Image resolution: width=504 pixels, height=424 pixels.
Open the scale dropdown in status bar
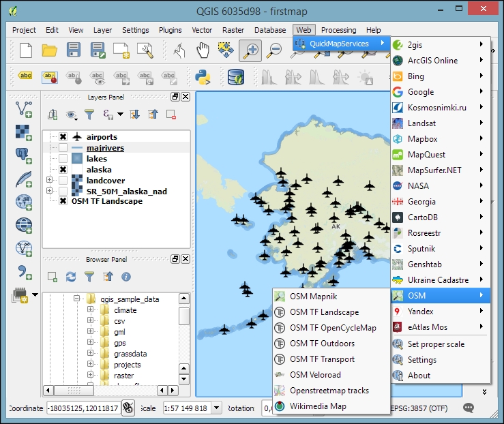216,408
